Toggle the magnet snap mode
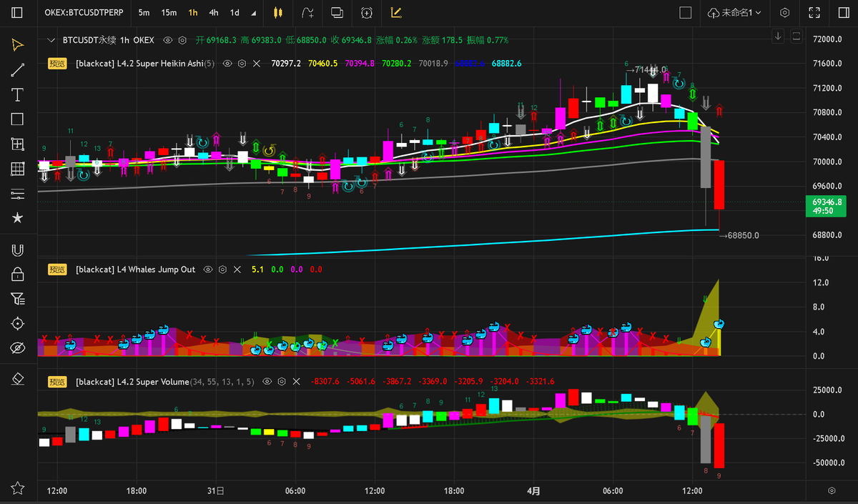Viewport: 858px width, 504px height. 18,249
